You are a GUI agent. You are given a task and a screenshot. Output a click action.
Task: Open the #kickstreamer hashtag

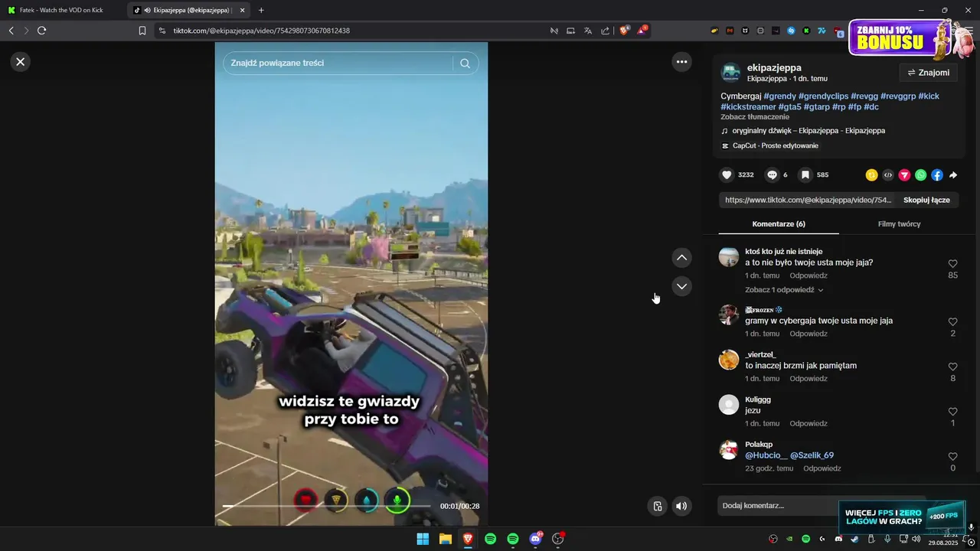click(748, 106)
